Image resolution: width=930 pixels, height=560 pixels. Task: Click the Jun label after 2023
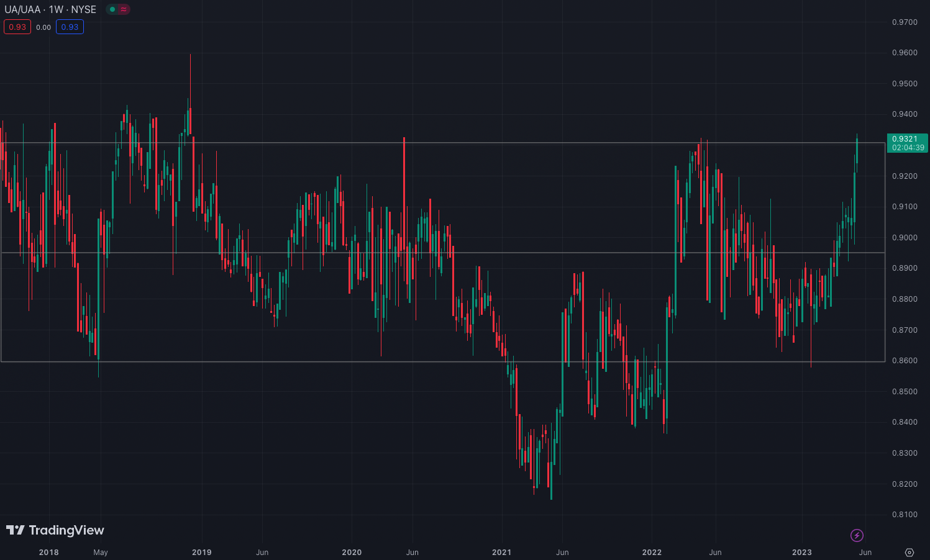click(x=865, y=553)
